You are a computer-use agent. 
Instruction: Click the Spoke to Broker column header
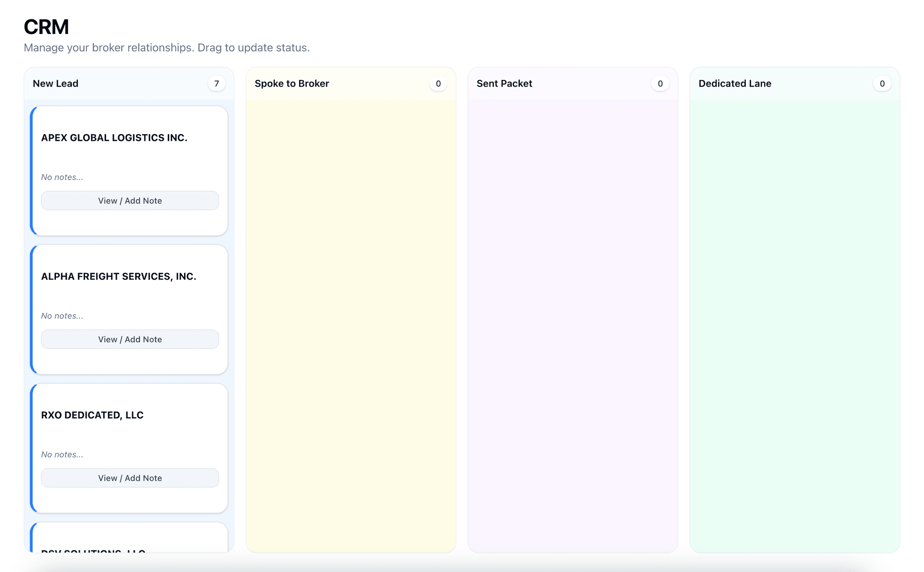291,84
